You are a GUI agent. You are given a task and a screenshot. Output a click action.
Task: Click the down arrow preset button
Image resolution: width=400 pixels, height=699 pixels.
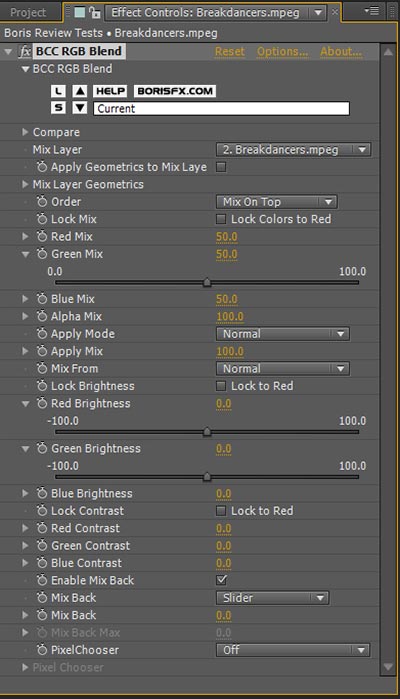tap(80, 108)
